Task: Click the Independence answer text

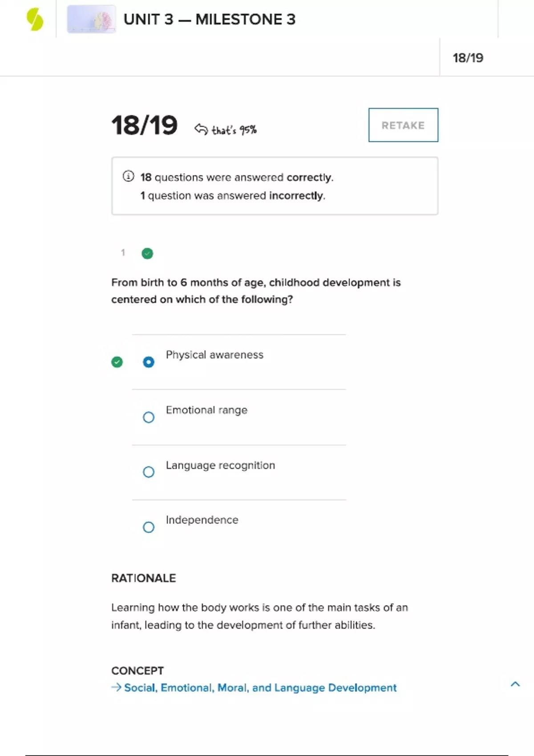Action: pyautogui.click(x=202, y=520)
